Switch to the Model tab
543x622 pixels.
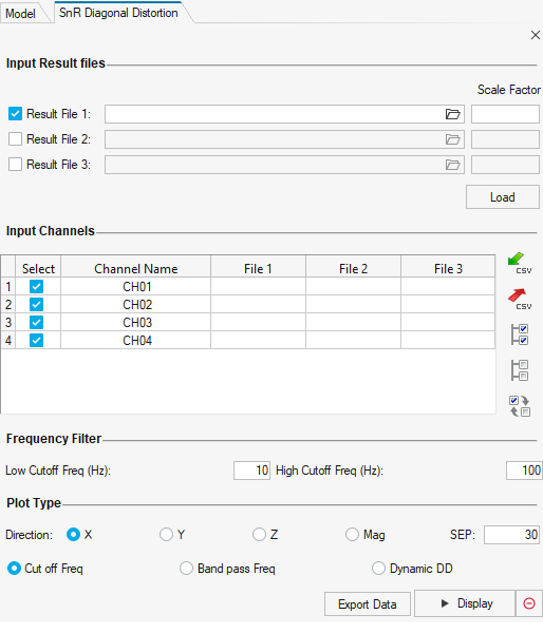point(21,13)
